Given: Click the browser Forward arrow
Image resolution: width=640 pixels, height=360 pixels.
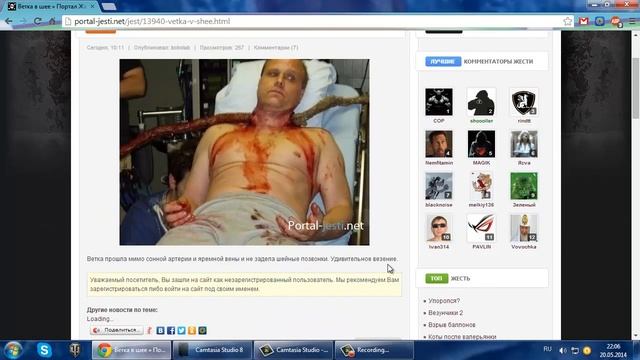Looking at the screenshot, I should tap(23, 21).
